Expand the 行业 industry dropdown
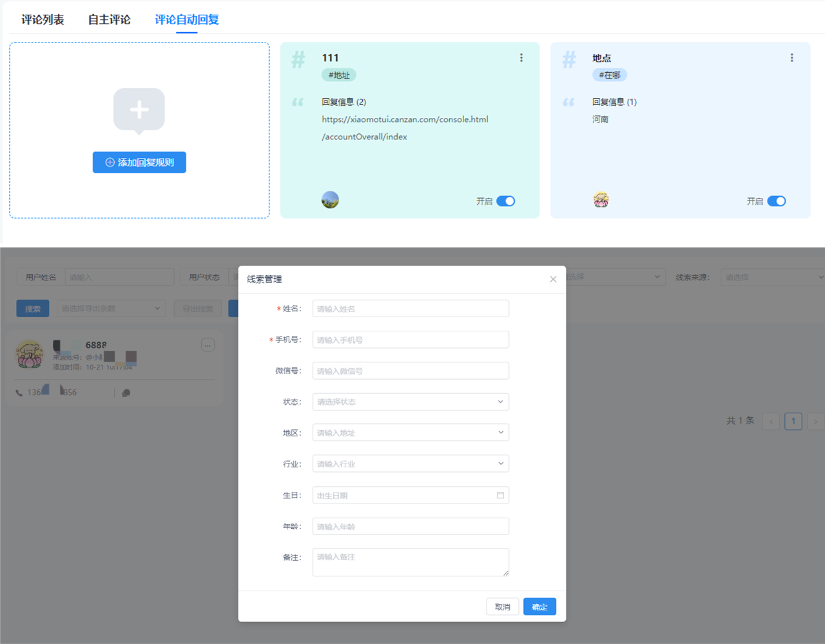This screenshot has width=825, height=644. (x=411, y=463)
